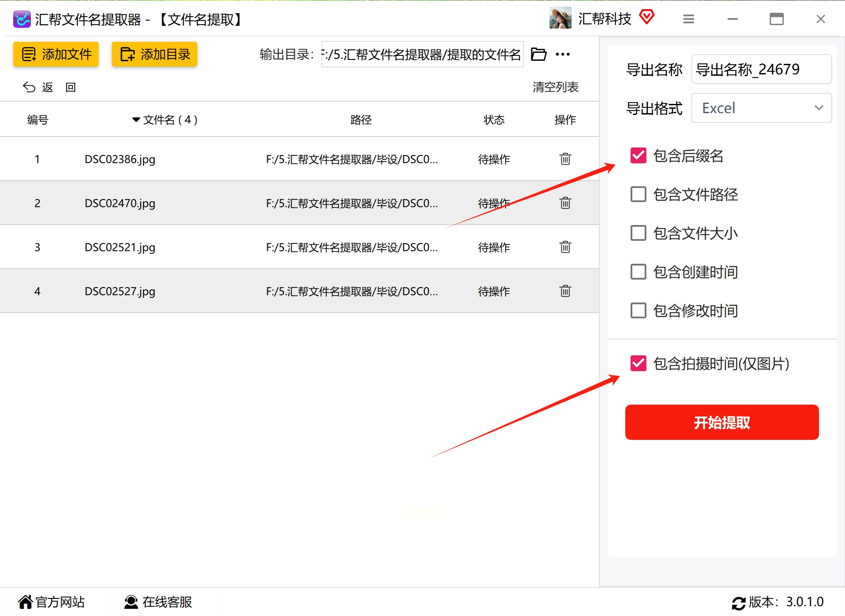
Task: Open the 在线客服 link
Action: 167,602
